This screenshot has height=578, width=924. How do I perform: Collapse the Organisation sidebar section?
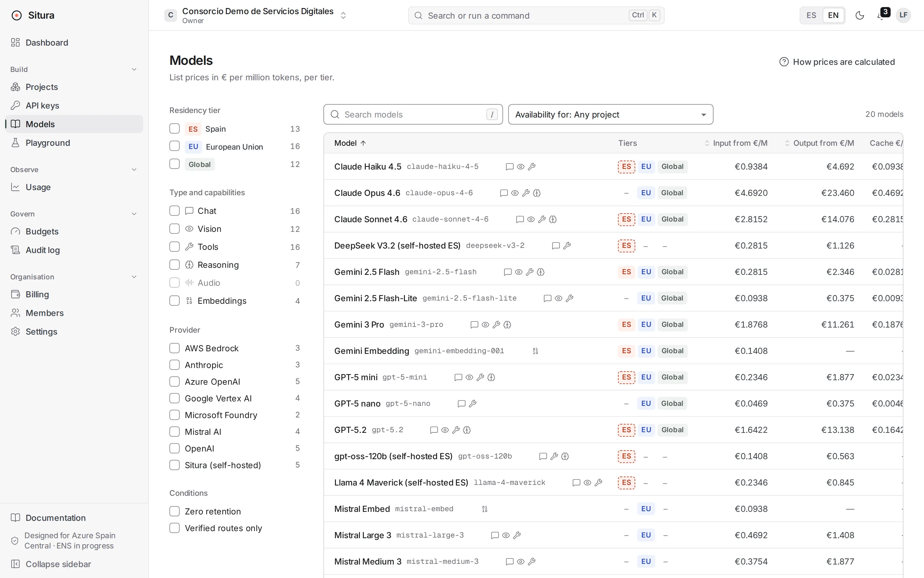pyautogui.click(x=134, y=277)
